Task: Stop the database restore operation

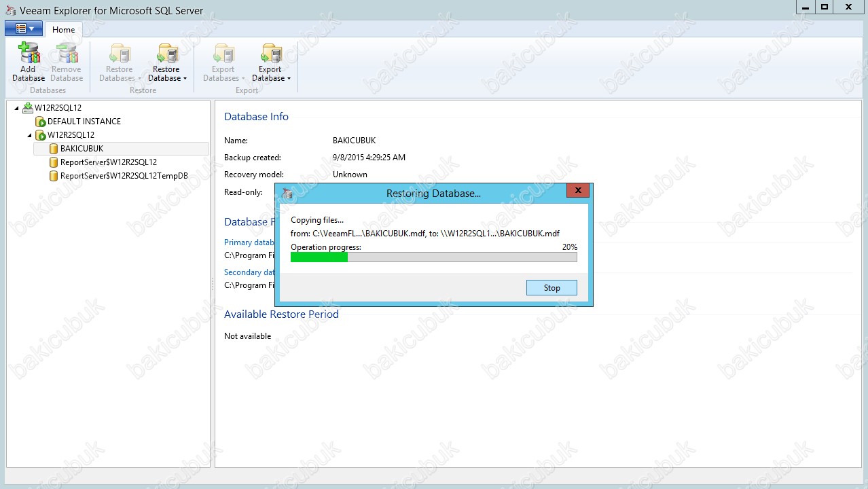Action: tap(551, 288)
